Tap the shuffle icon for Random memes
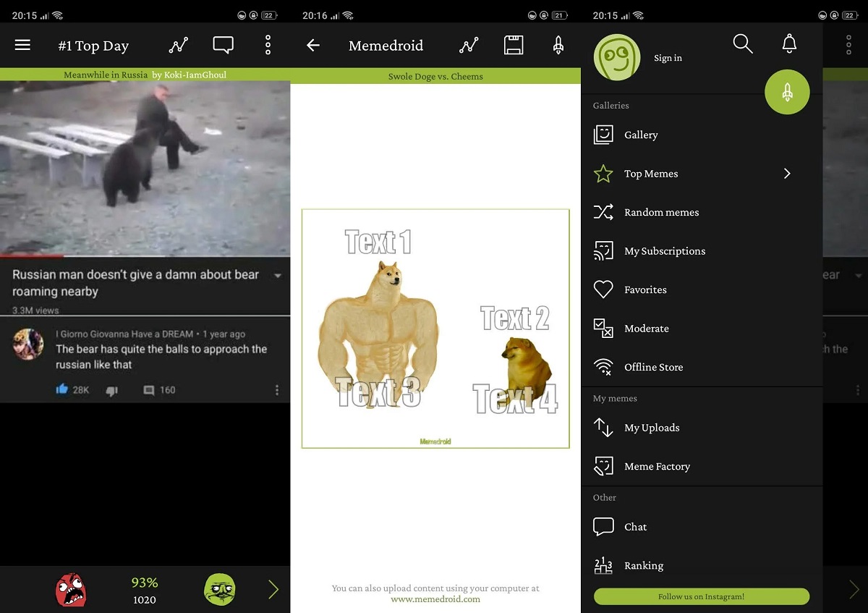 [603, 212]
